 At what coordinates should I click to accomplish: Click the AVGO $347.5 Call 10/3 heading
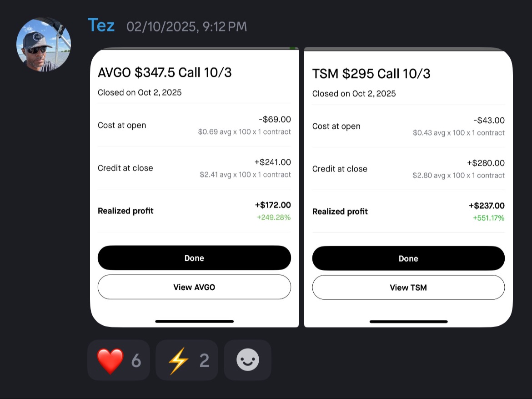click(x=165, y=72)
